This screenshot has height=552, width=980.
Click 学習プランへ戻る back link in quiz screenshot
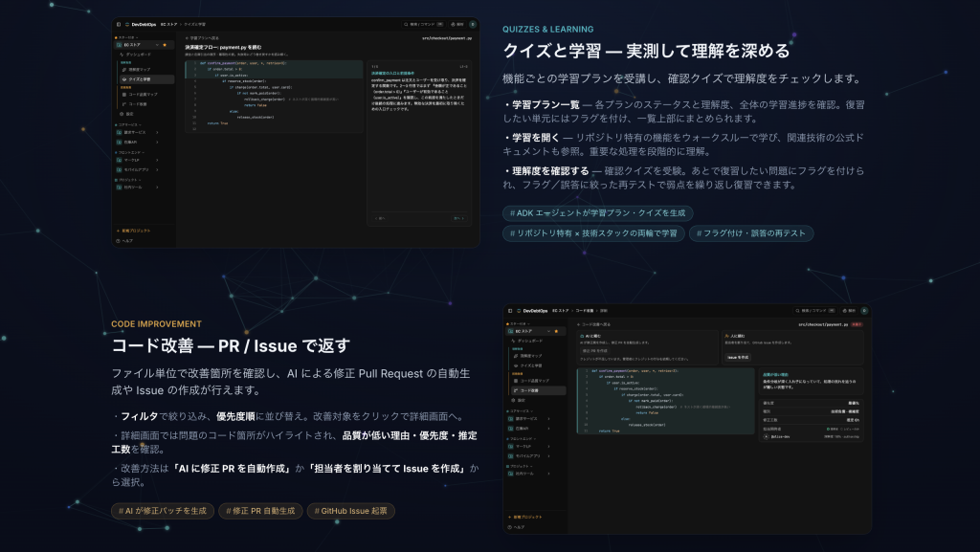tap(203, 38)
